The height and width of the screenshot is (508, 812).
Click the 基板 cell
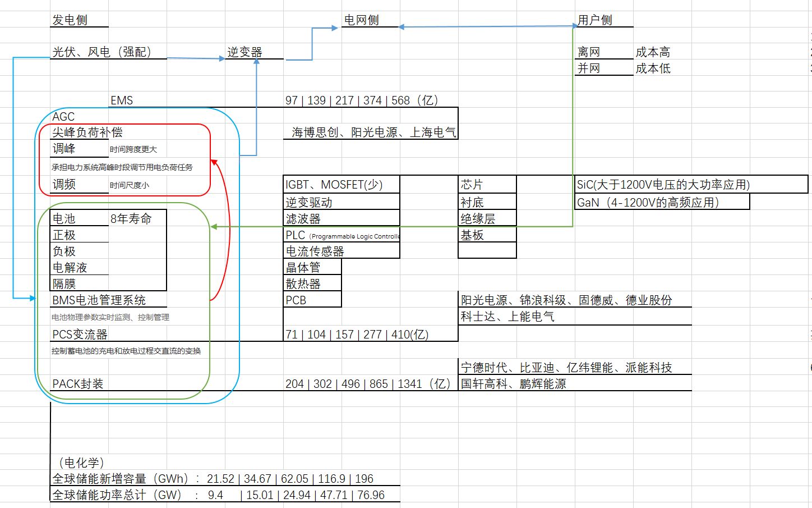(472, 235)
